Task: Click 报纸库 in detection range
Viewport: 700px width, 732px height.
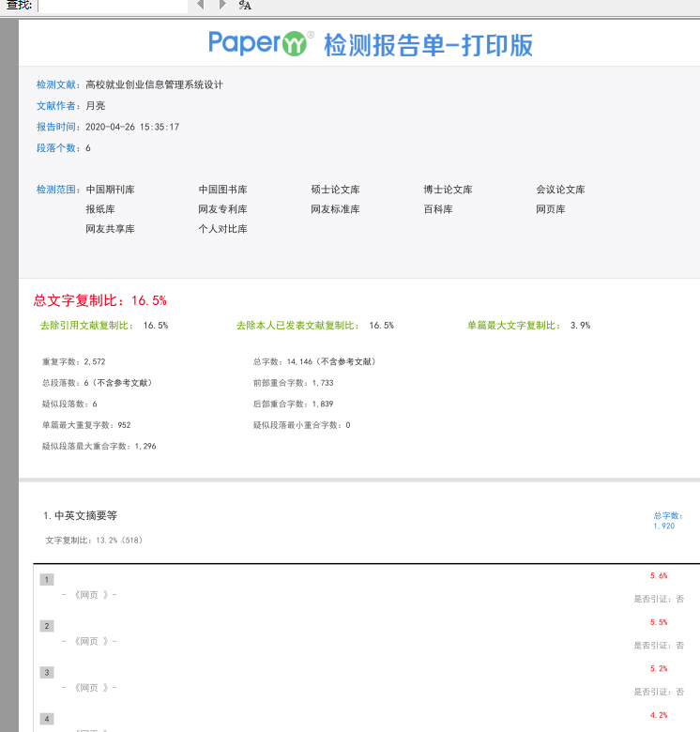Action: 100,209
